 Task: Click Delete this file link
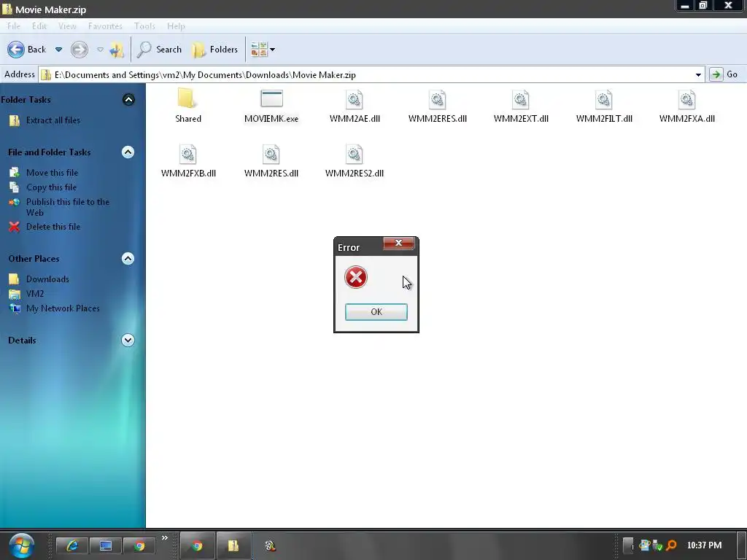click(53, 227)
